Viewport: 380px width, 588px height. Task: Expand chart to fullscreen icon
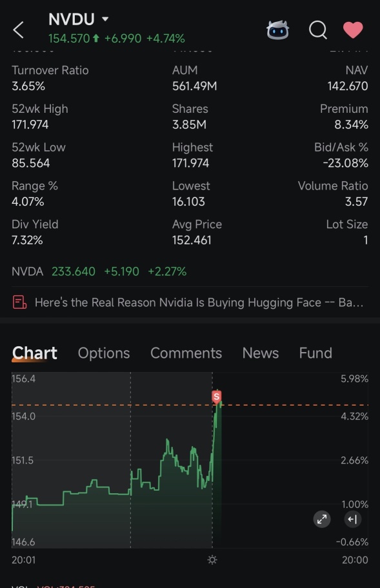click(322, 519)
